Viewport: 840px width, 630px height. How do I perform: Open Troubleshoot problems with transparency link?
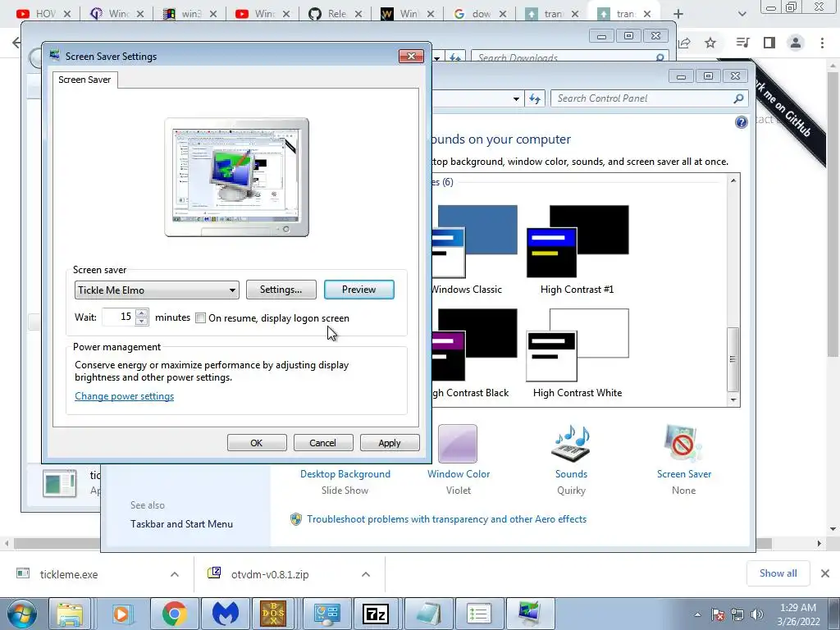(446, 519)
